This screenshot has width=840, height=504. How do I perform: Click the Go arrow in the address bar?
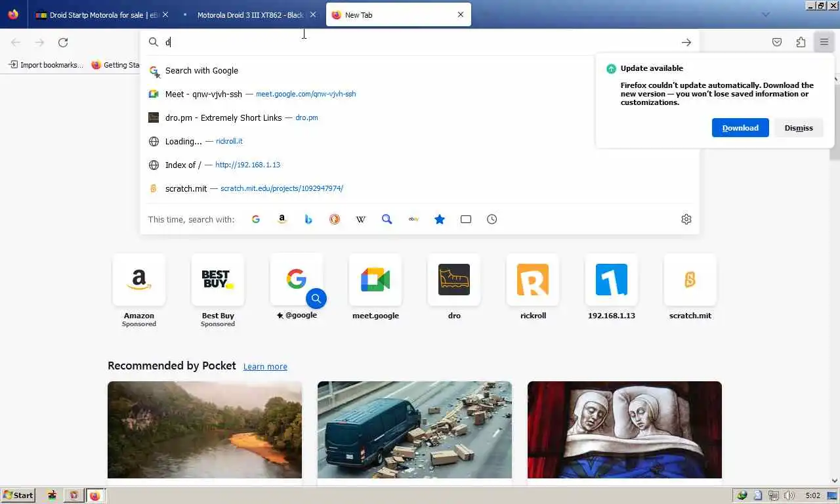(686, 42)
